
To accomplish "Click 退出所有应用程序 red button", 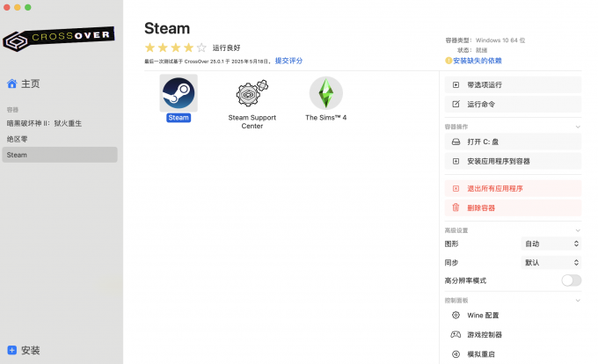I will tap(513, 188).
